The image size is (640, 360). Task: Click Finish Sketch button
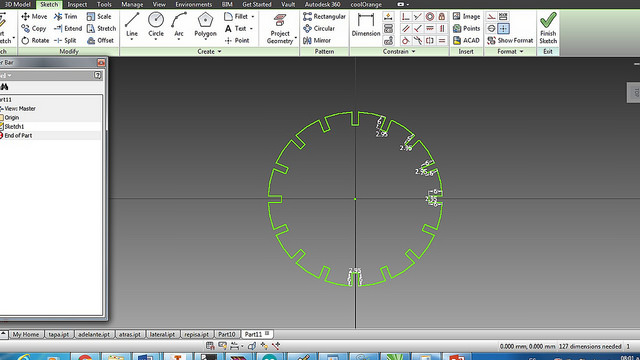click(x=548, y=28)
